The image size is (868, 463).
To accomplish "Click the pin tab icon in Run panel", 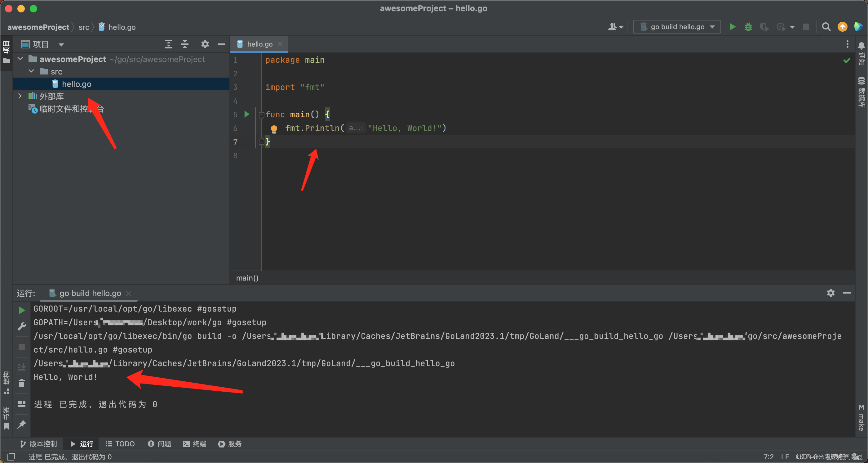I will pos(22,424).
